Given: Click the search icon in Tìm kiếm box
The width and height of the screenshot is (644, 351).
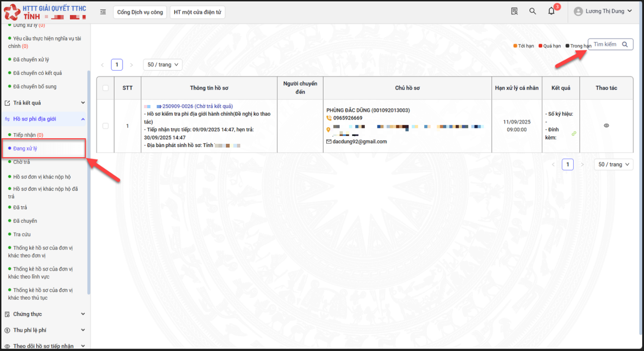Looking at the screenshot, I should click(x=625, y=44).
